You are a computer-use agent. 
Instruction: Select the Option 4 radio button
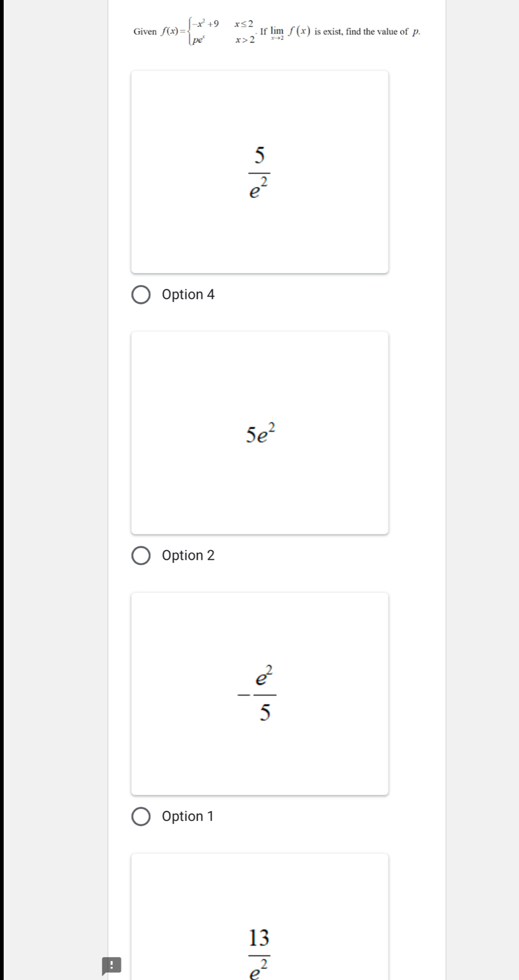(140, 295)
